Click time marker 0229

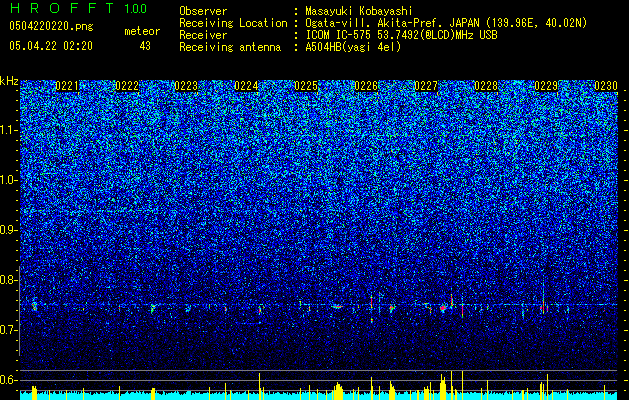pyautogui.click(x=546, y=86)
